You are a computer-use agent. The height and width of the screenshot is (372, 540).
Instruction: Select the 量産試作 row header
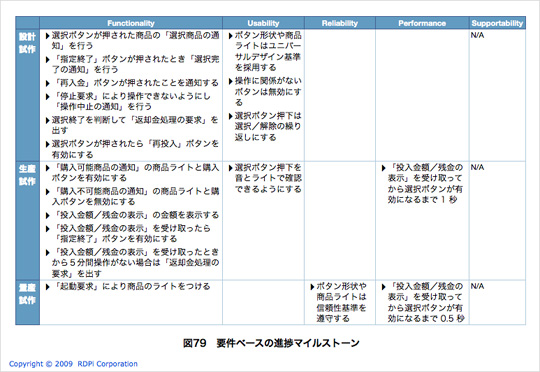coord(28,302)
